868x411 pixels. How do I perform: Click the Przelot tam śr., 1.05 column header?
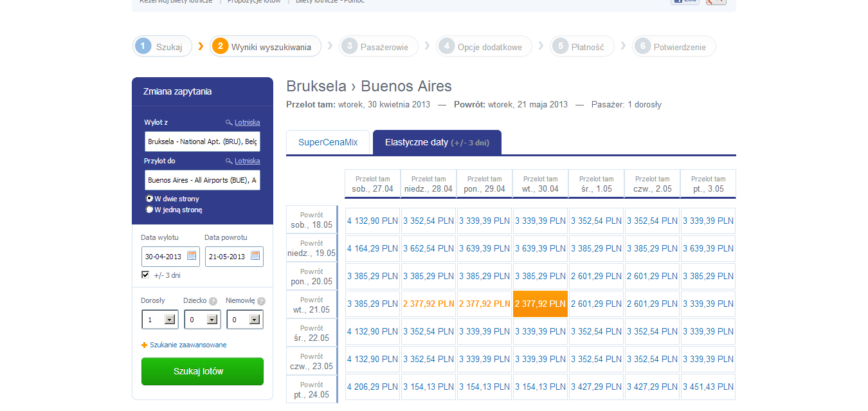click(x=597, y=184)
